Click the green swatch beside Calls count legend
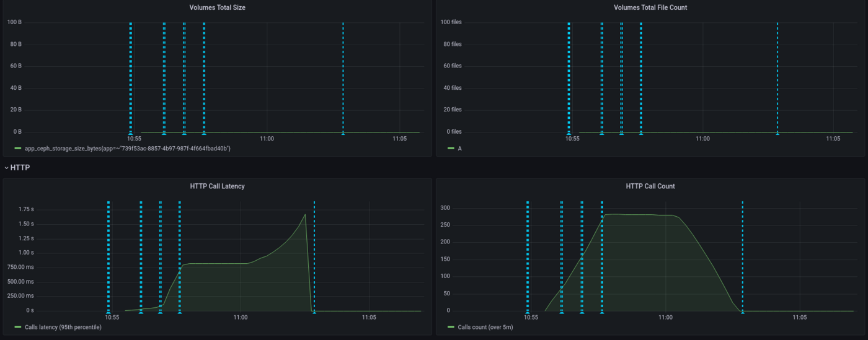 (x=451, y=327)
